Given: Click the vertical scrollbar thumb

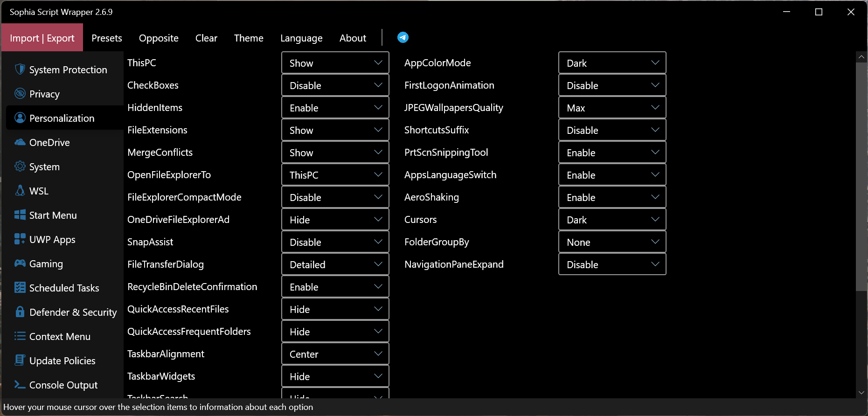Looking at the screenshot, I should pos(861,177).
